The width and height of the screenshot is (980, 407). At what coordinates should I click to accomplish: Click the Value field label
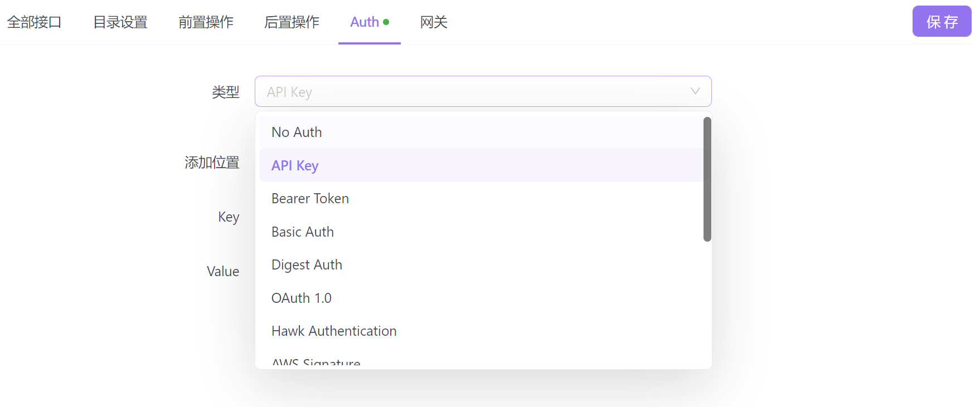click(x=223, y=271)
